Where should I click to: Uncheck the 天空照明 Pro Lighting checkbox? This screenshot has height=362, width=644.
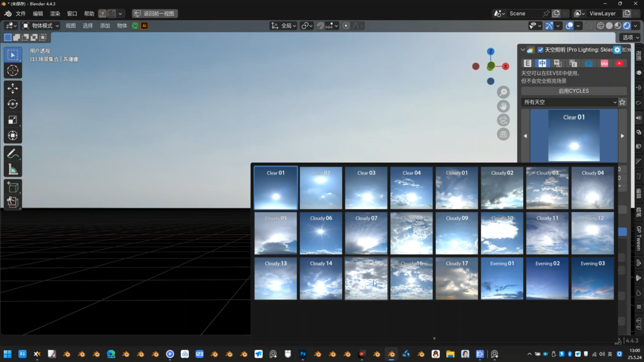point(540,50)
